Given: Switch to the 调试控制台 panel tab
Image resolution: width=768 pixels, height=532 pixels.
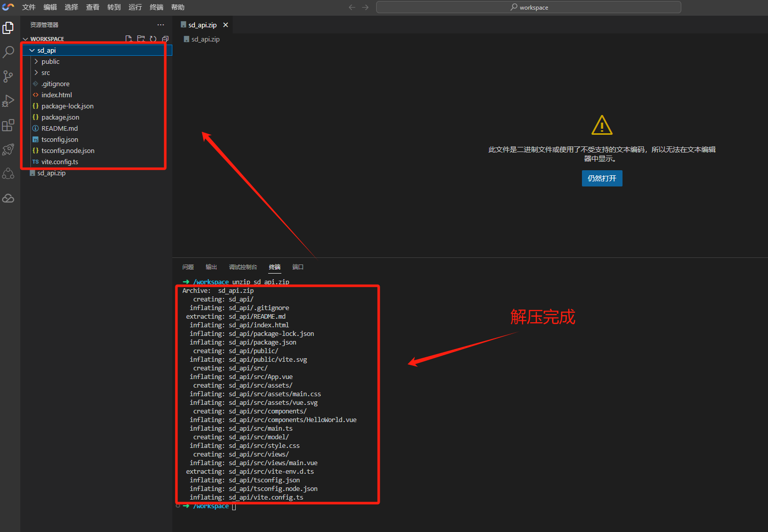Looking at the screenshot, I should point(243,267).
